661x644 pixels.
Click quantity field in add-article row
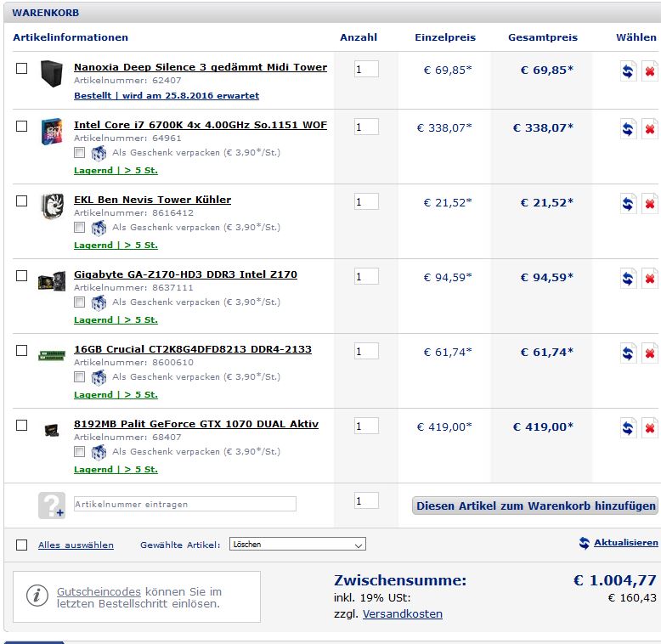pos(366,500)
